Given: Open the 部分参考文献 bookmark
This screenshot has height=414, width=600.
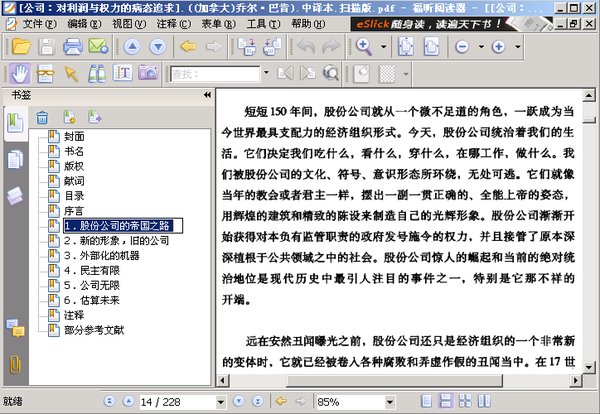Looking at the screenshot, I should [94, 330].
